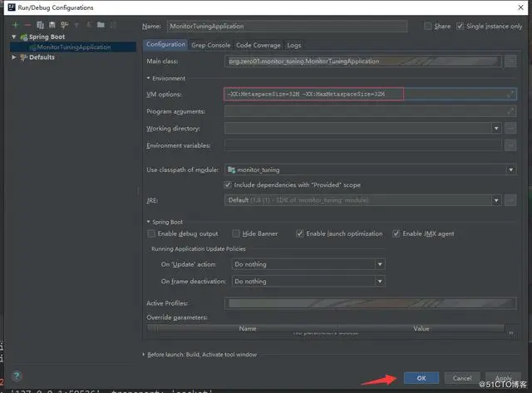
Task: Open On 'Update' action dropdown
Action: [x=380, y=264]
